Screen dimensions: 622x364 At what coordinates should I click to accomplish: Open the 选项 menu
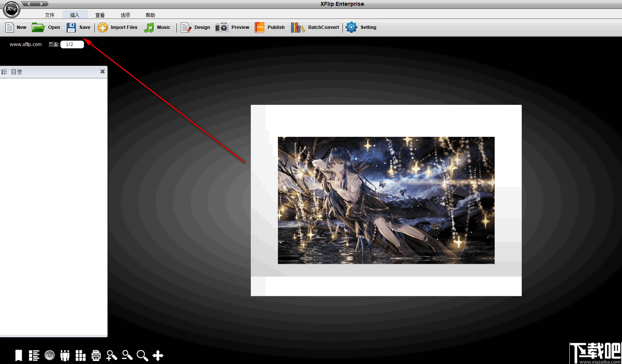tap(125, 15)
